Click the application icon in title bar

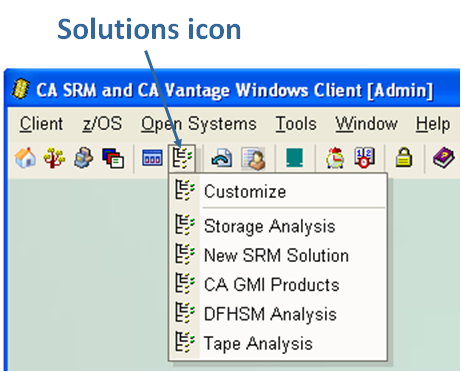(x=21, y=88)
